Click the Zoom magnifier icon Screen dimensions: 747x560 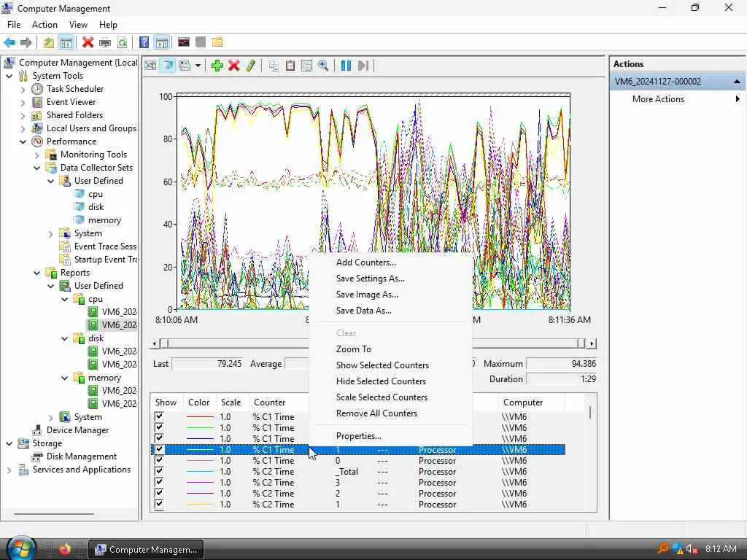point(323,65)
